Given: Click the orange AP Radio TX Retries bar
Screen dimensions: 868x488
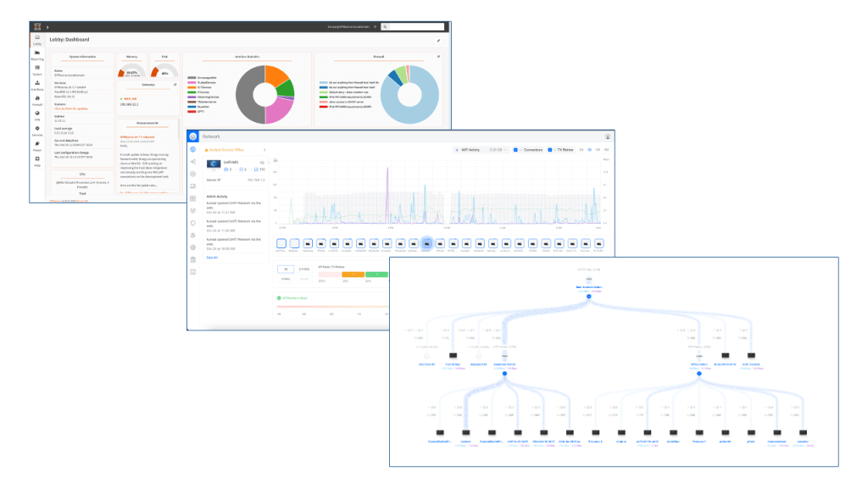Looking at the screenshot, I should click(x=353, y=274).
